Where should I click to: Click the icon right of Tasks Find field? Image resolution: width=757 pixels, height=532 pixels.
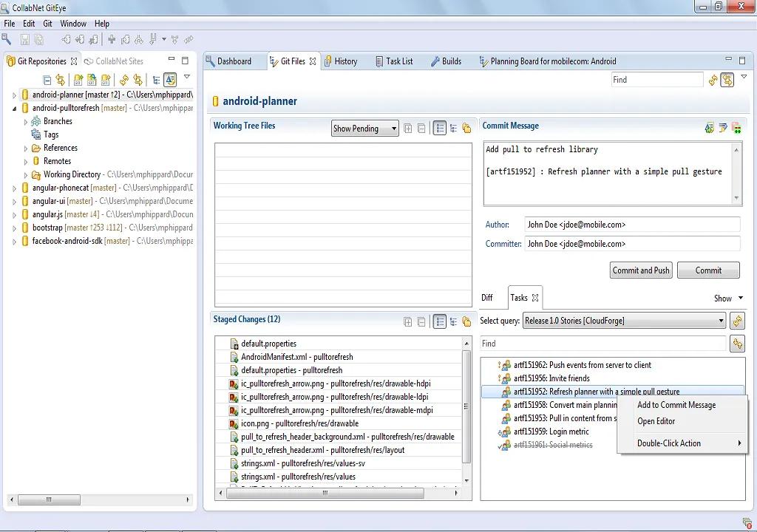736,344
